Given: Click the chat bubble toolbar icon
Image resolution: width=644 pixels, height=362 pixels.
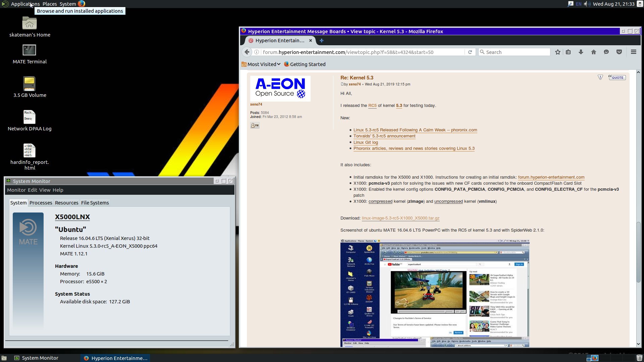Looking at the screenshot, I should 606,52.
